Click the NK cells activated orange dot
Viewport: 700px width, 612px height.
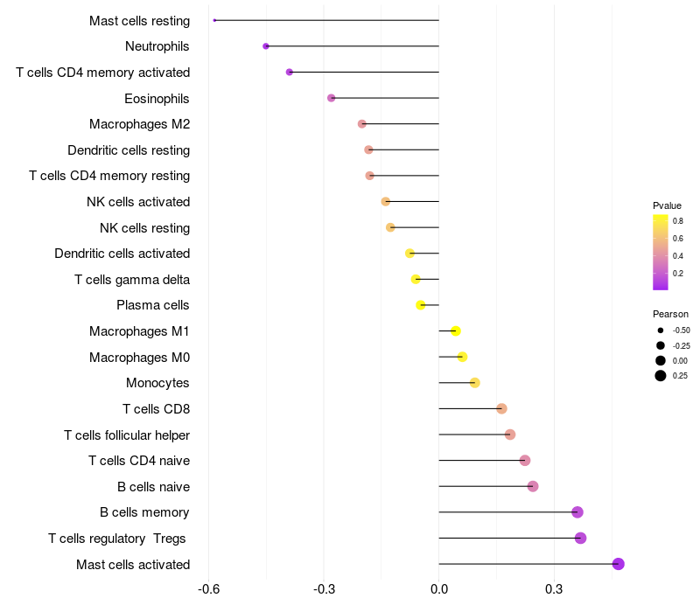(x=386, y=202)
